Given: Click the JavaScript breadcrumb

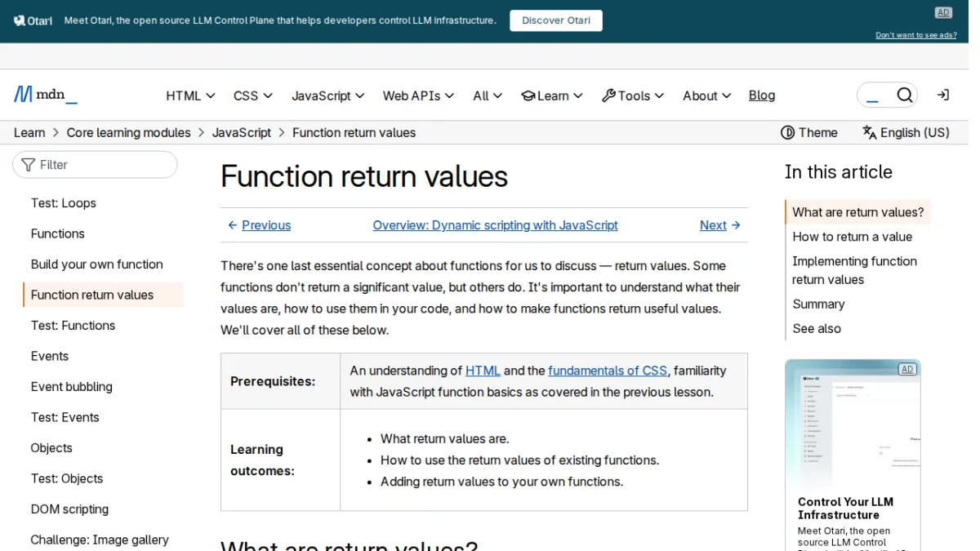Looking at the screenshot, I should pos(242,132).
